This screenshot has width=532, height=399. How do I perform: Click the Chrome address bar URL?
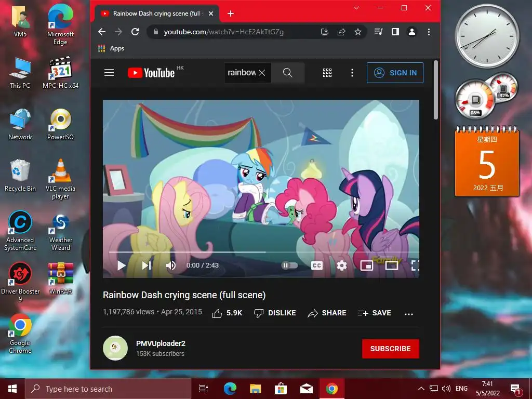point(223,32)
